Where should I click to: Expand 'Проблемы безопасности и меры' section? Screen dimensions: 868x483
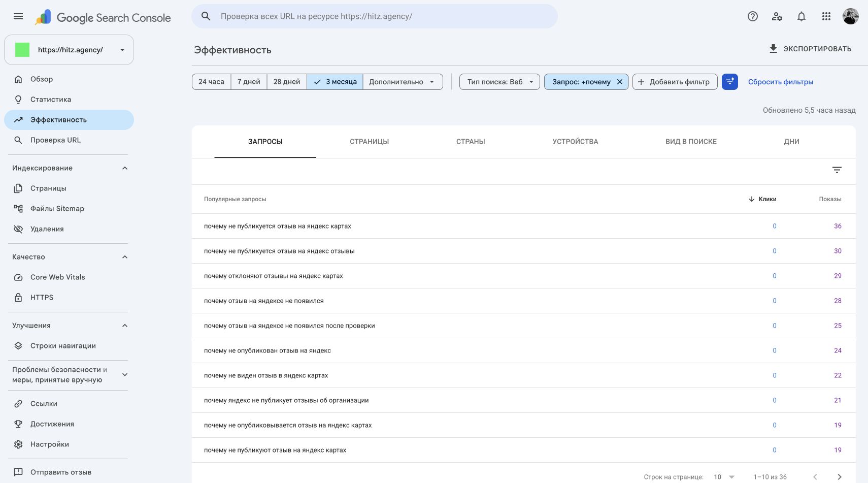click(125, 375)
